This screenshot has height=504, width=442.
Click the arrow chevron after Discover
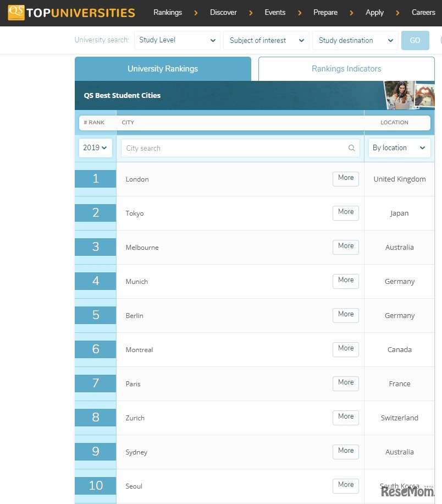(x=251, y=13)
